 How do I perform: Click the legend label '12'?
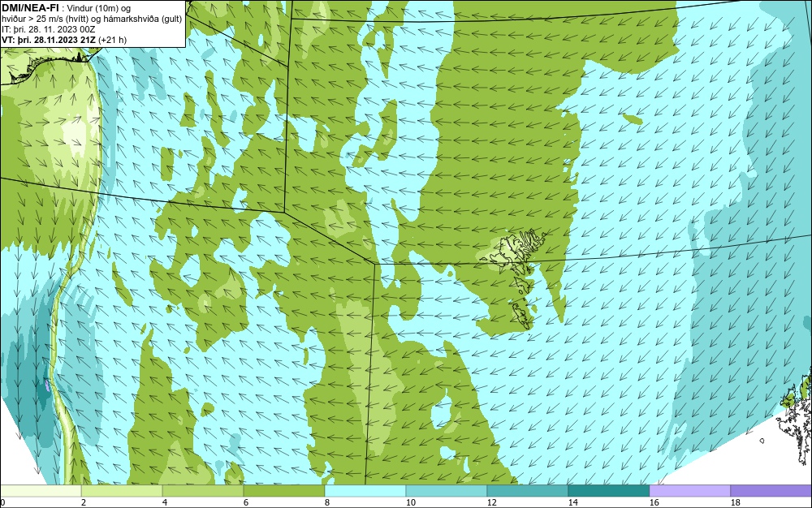(491, 502)
